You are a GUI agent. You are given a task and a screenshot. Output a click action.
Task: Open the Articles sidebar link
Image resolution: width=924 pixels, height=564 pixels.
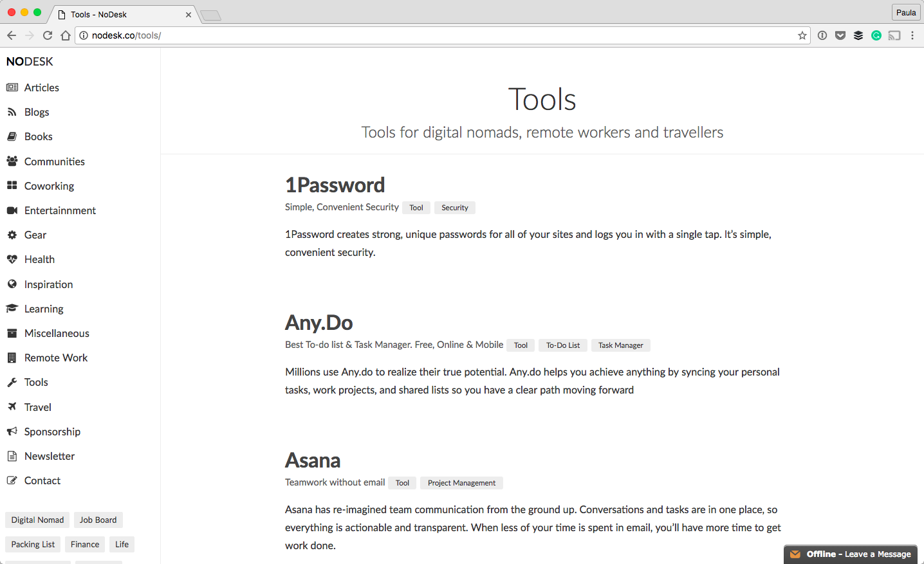42,87
